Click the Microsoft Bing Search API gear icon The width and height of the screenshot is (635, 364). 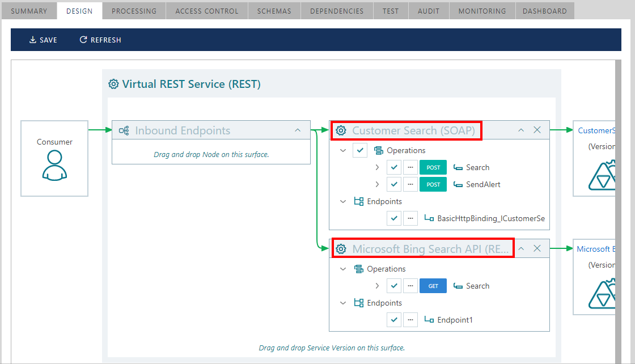[341, 249]
